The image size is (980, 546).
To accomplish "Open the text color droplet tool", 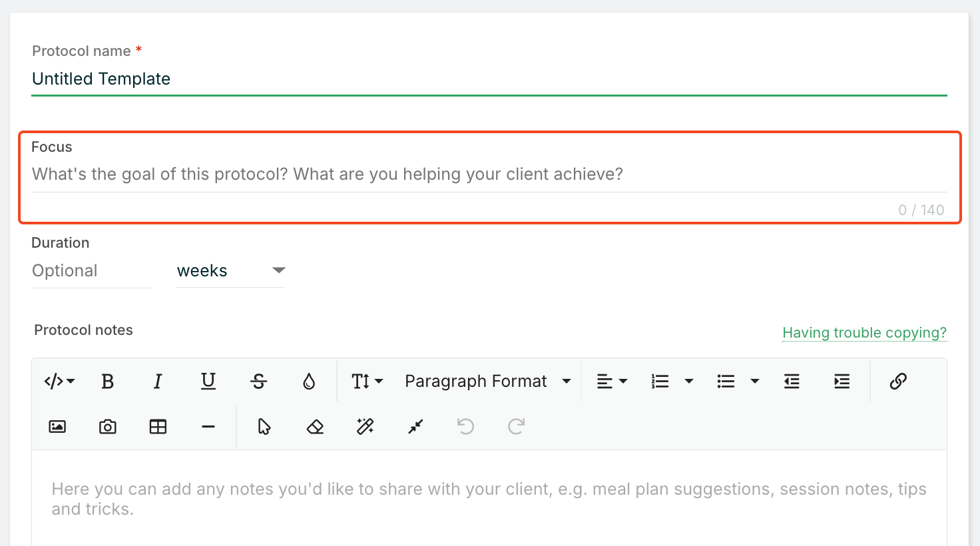I will tap(309, 382).
